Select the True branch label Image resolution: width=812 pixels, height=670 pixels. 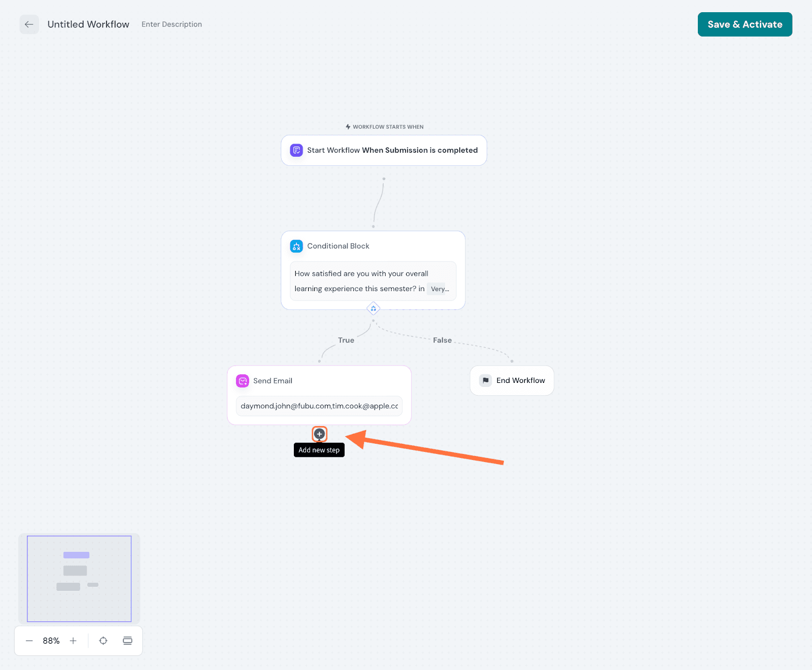(346, 340)
